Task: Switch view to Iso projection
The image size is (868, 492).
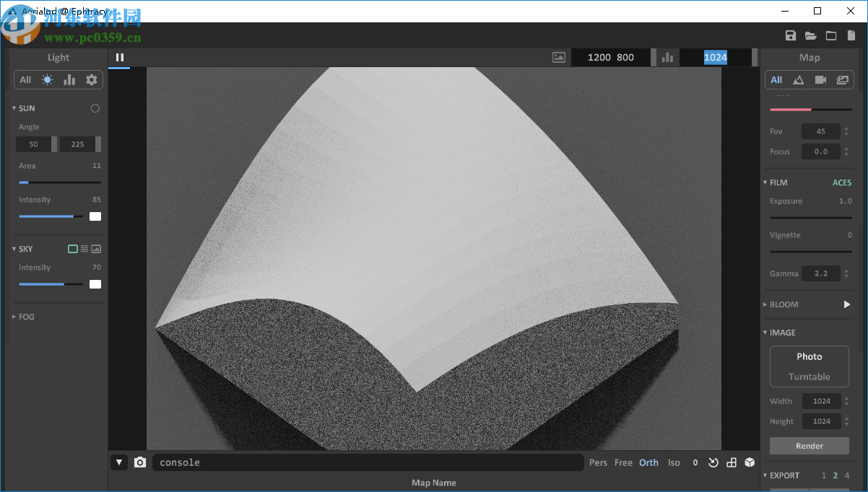Action: pos(674,462)
